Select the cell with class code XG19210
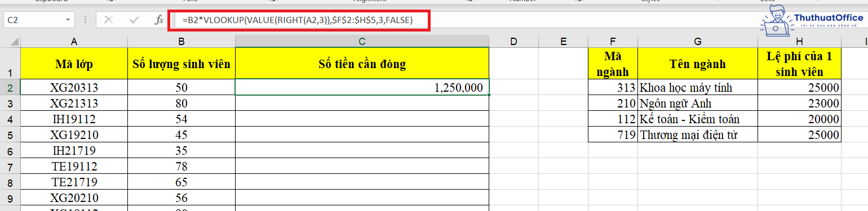This screenshot has height=211, width=868. [74, 134]
